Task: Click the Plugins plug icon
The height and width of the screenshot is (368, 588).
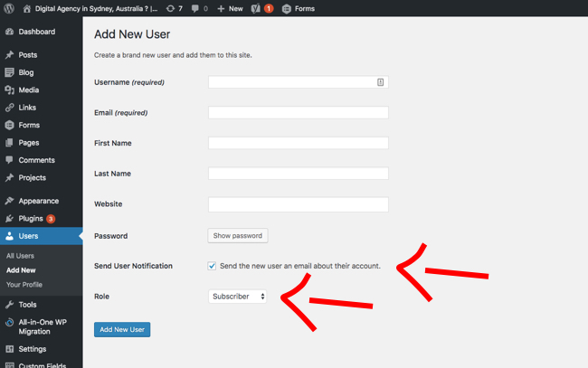Action: pyautogui.click(x=10, y=219)
